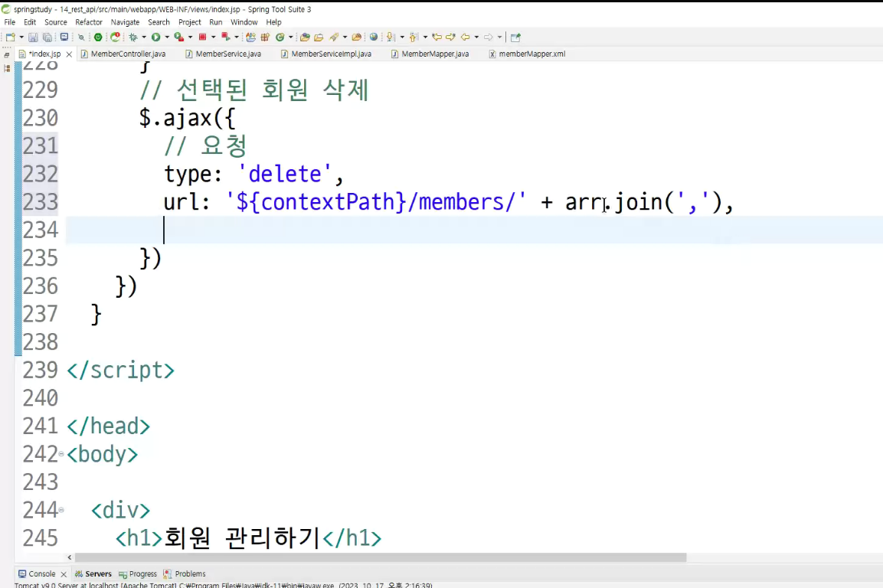Click the New Java Package icon
The image size is (883, 588).
(265, 38)
